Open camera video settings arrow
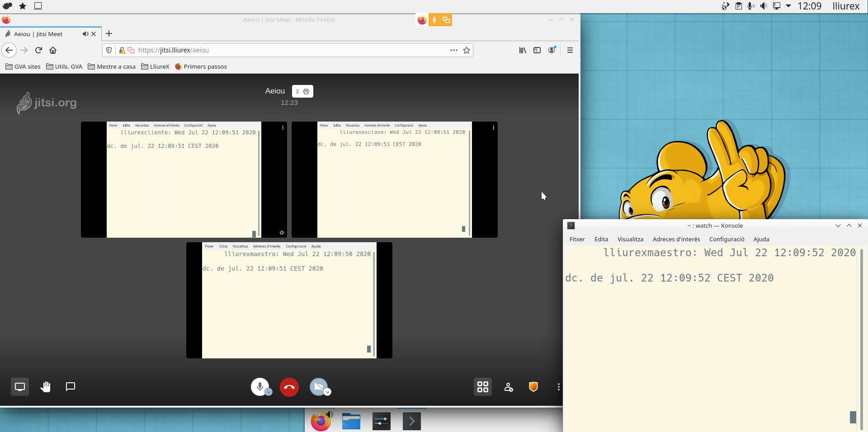The height and width of the screenshot is (432, 868). click(328, 392)
